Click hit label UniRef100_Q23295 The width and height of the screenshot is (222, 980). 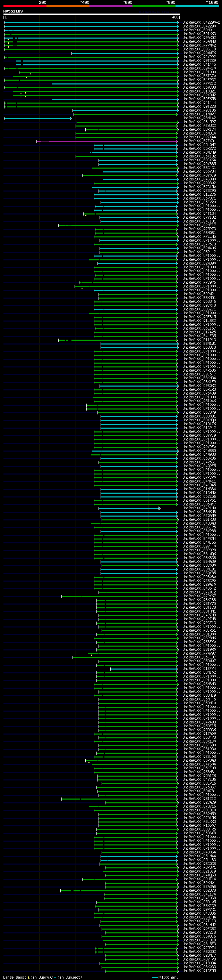(x=199, y=191)
